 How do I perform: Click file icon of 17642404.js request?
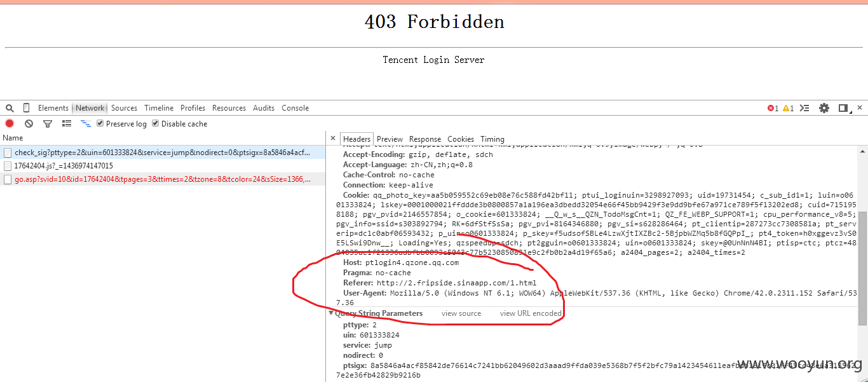point(8,166)
